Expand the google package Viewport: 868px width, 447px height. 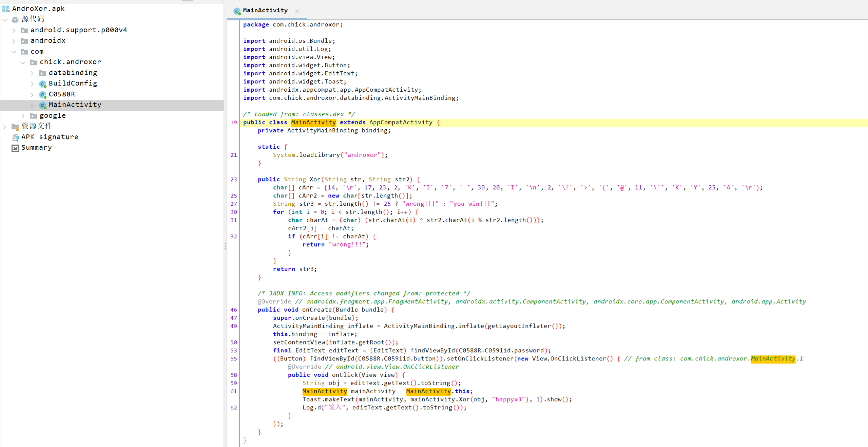pos(23,116)
